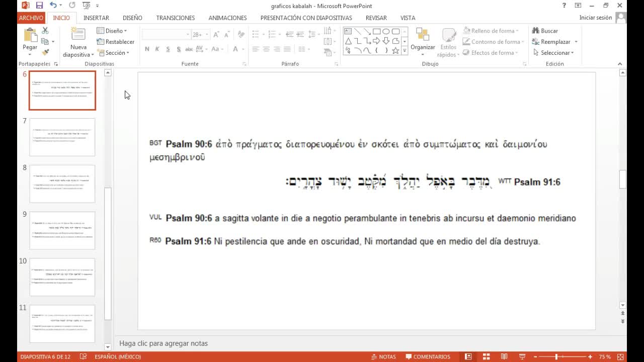Expand the shapes gallery more button
644x362 pixels.
405,51
